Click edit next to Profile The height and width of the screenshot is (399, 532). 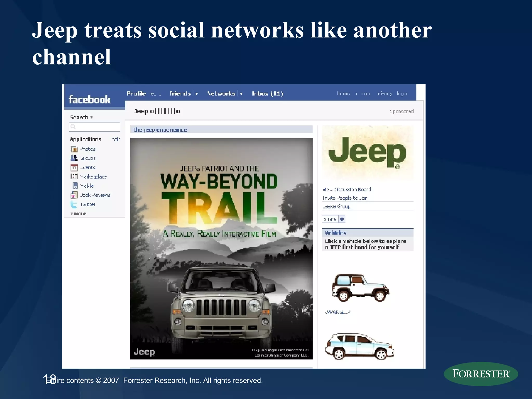point(156,94)
